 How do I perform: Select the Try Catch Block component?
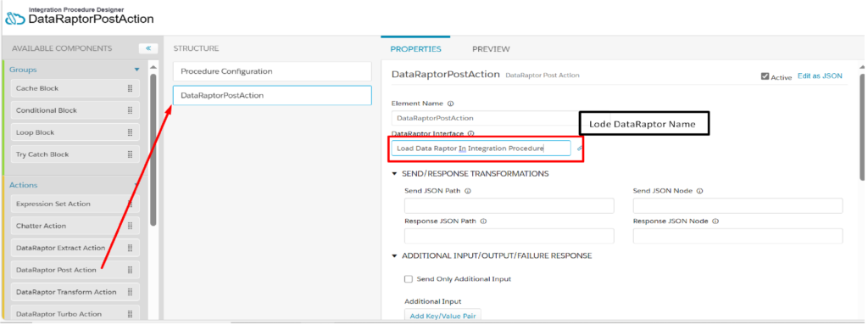click(x=75, y=154)
